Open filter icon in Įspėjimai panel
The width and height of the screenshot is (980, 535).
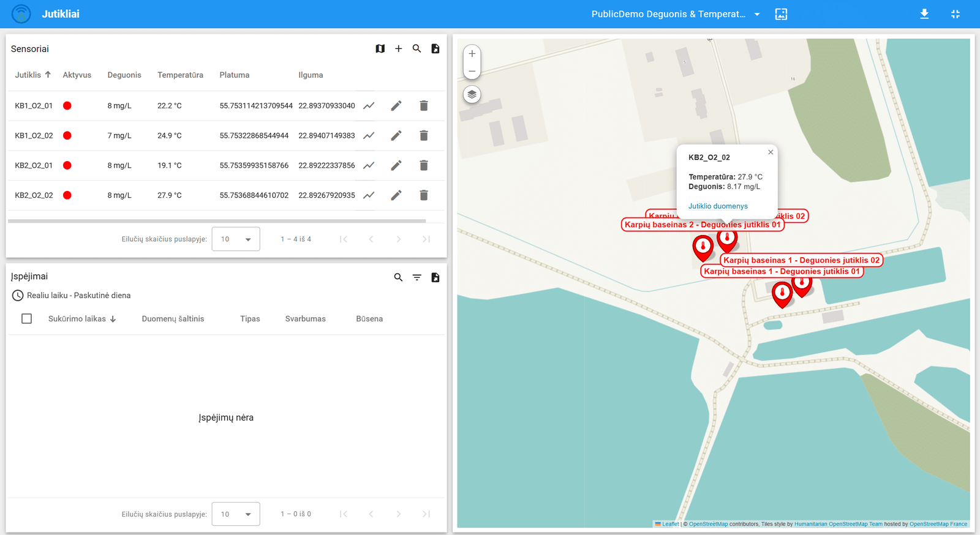tap(417, 278)
